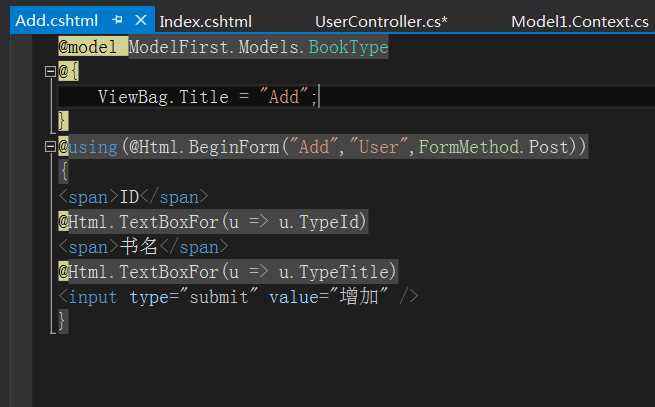Switch to the Index.cshtml tab

coord(206,21)
